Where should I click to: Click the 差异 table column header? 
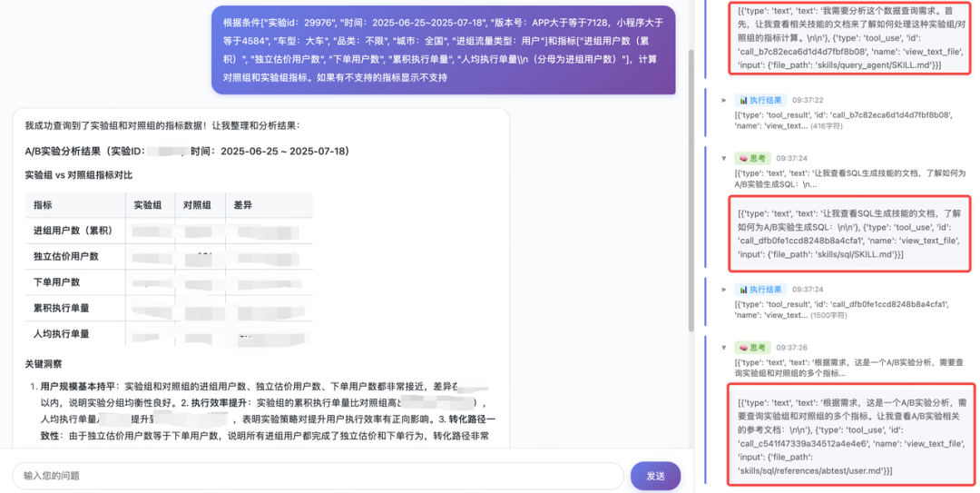243,205
